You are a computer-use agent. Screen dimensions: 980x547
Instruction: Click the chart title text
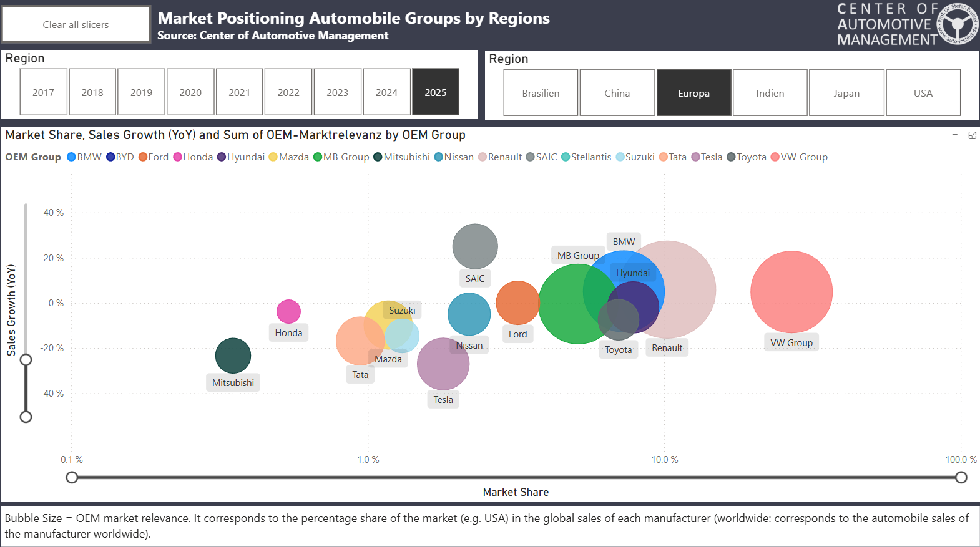point(235,135)
